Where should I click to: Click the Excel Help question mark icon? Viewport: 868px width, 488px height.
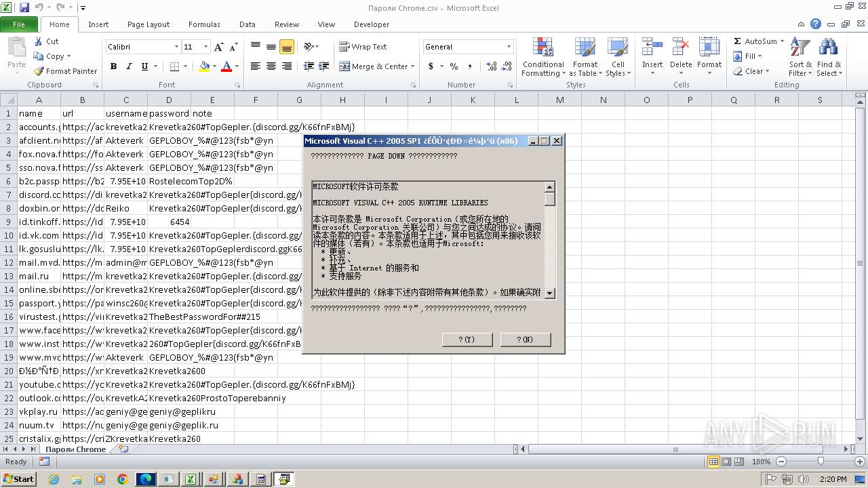(816, 24)
